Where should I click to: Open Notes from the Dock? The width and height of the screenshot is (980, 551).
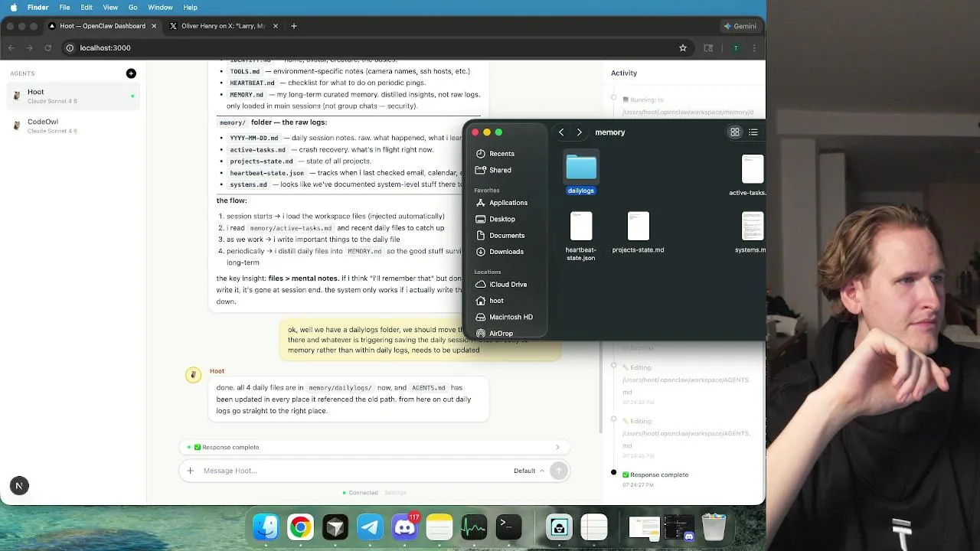point(439,527)
